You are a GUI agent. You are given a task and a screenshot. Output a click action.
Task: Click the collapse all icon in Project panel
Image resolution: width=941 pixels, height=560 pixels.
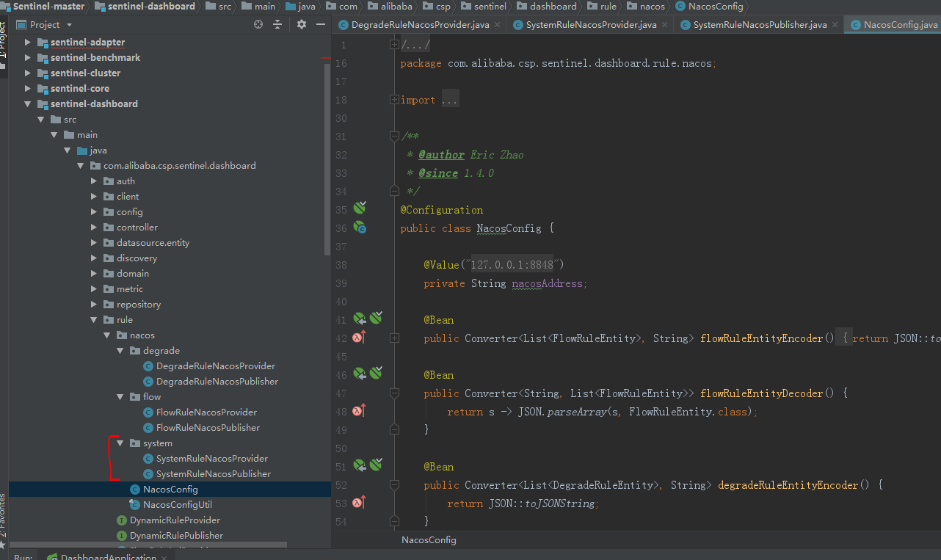pyautogui.click(x=277, y=24)
